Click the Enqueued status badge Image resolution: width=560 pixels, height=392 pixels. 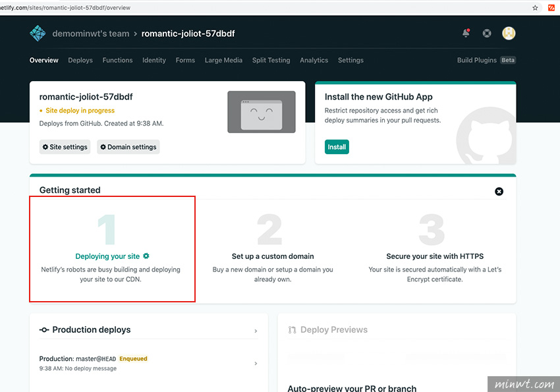pos(133,359)
